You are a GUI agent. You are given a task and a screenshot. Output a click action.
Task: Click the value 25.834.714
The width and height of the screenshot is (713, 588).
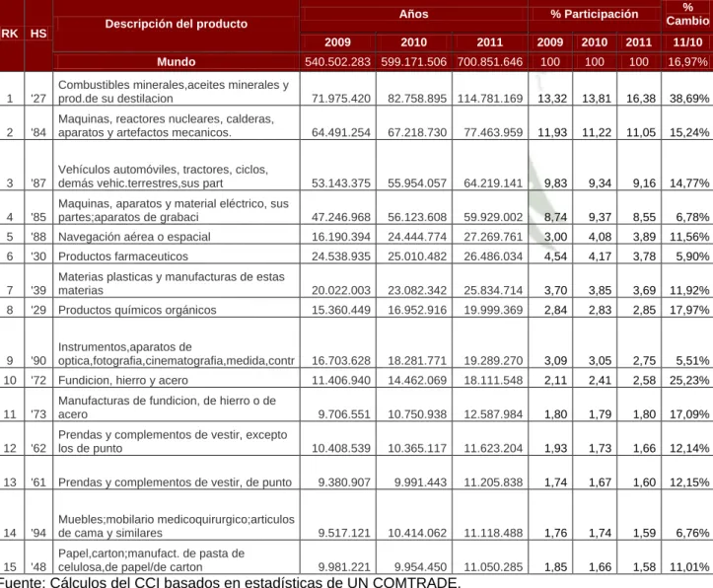coord(493,290)
